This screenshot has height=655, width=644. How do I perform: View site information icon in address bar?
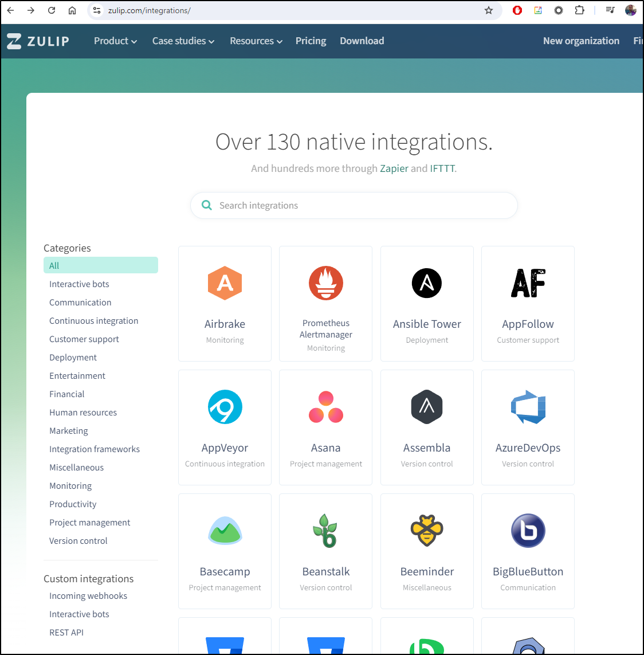click(x=97, y=10)
